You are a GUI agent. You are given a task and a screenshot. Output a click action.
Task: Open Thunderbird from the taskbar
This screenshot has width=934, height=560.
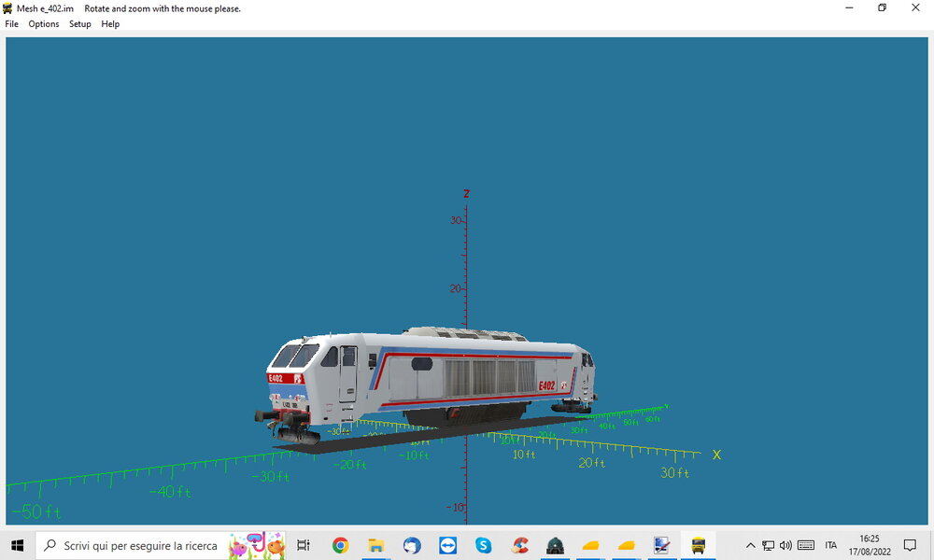[412, 545]
